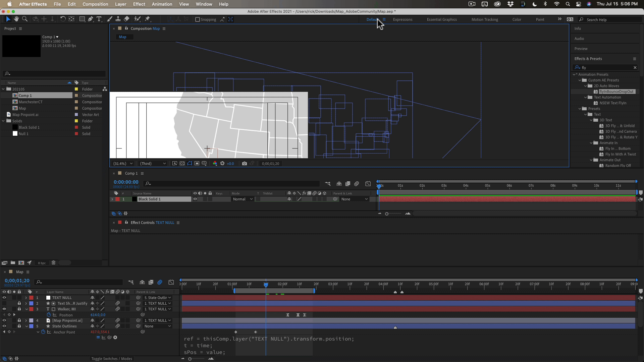Click the Comp 1 timeline zoom slider
This screenshot has height=362, width=644.
coord(387,214)
